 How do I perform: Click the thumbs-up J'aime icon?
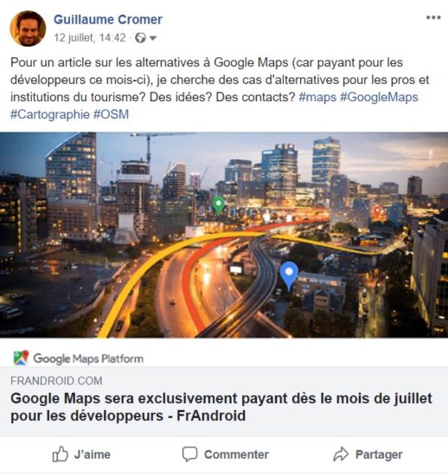pos(60,454)
